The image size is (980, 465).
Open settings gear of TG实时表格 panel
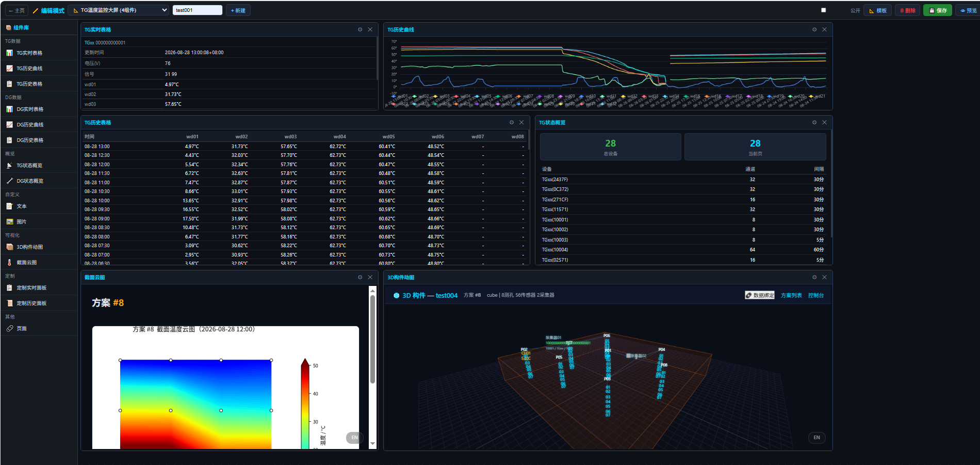[360, 30]
